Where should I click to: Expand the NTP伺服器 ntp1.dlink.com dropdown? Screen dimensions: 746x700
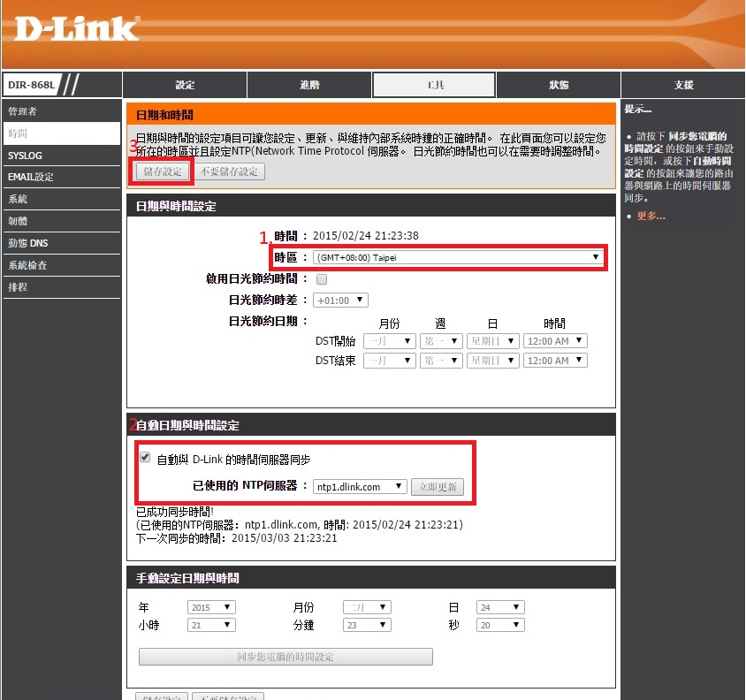click(360, 487)
